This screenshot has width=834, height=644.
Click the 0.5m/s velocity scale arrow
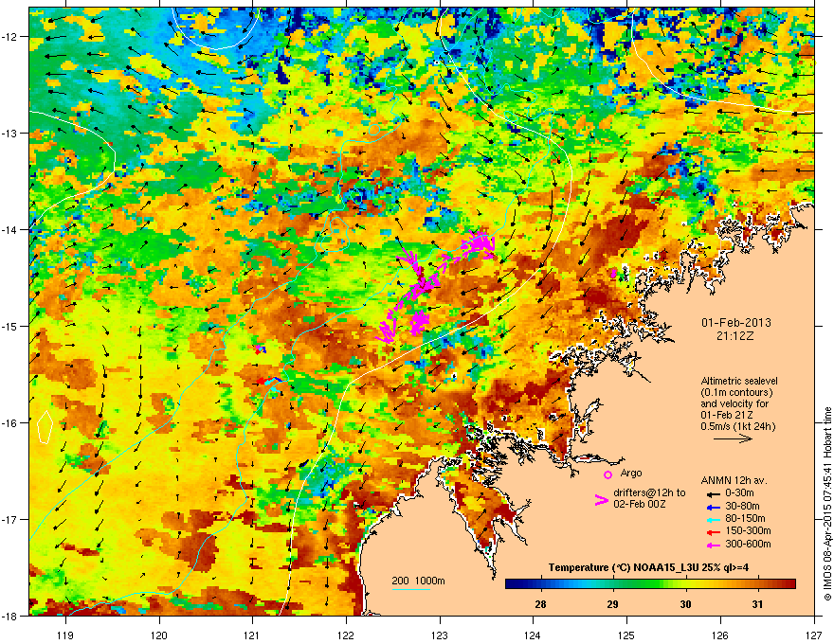click(733, 438)
